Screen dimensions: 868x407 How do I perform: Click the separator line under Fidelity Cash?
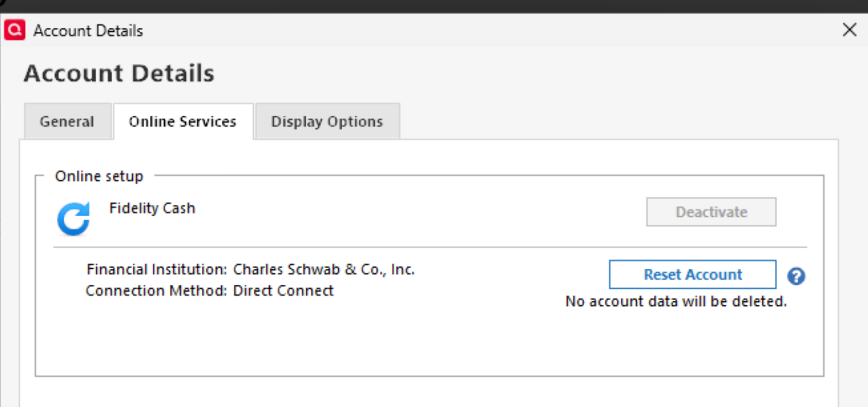click(430, 247)
